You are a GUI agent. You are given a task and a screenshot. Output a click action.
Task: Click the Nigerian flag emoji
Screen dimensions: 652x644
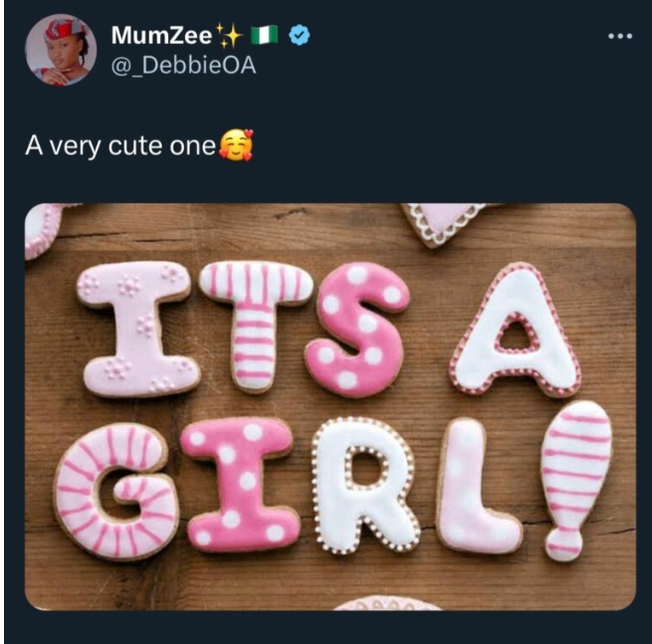coord(268,37)
